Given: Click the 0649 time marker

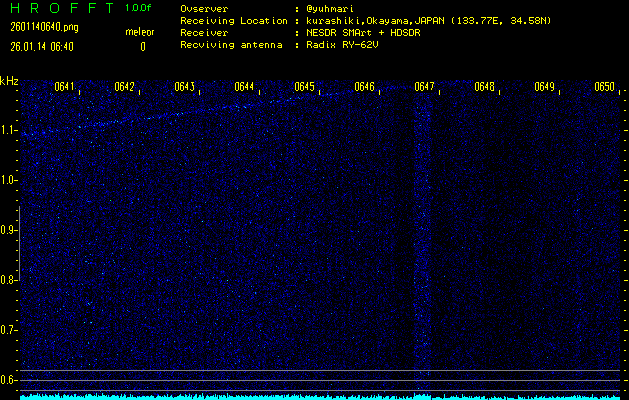Looking at the screenshot, I should [x=544, y=87].
